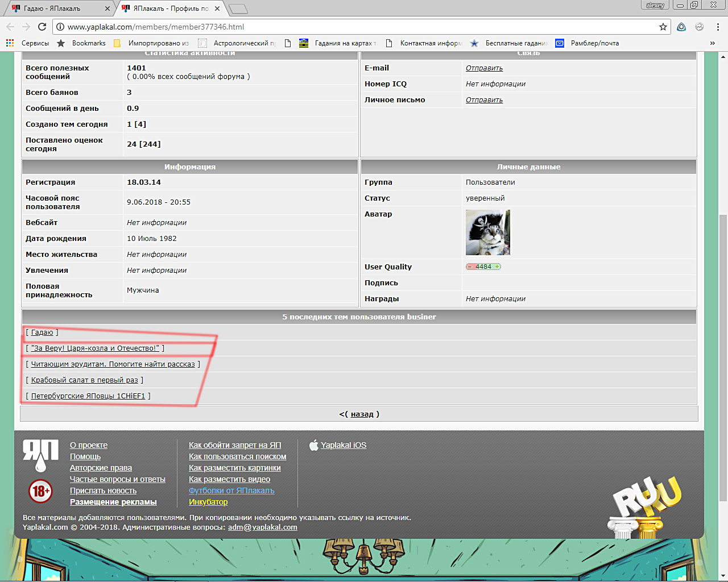Click the vertical page scrollbar thumb

(x=723, y=358)
